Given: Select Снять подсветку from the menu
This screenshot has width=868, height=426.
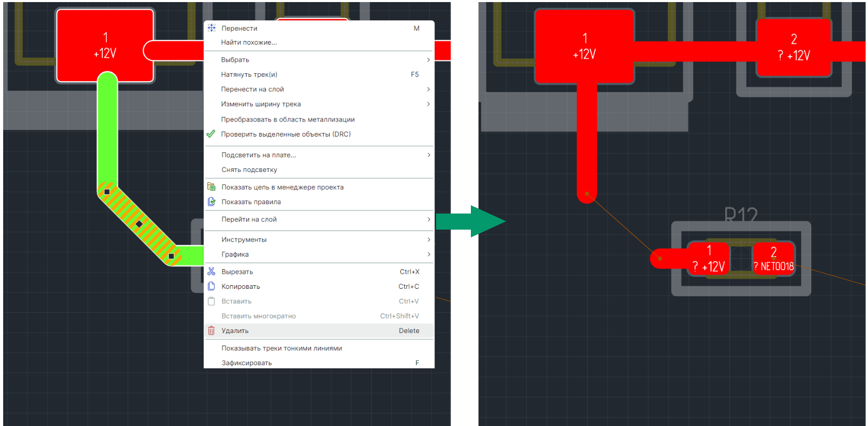Looking at the screenshot, I should coord(249,170).
